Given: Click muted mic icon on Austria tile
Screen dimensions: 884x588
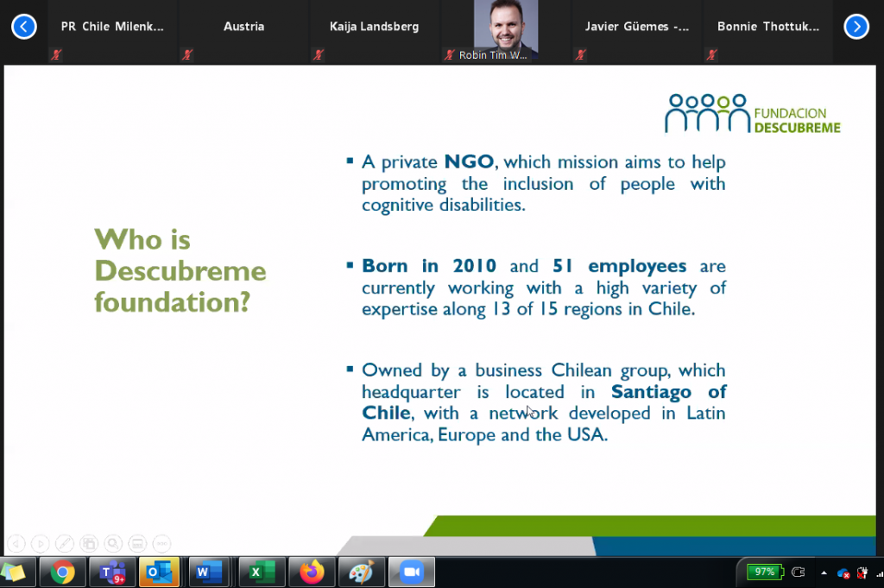Looking at the screenshot, I should tap(187, 54).
